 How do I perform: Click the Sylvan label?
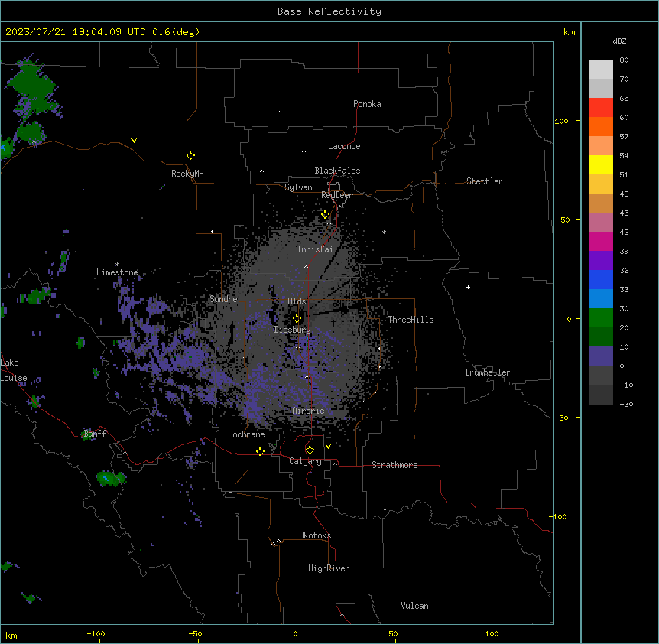click(x=298, y=187)
